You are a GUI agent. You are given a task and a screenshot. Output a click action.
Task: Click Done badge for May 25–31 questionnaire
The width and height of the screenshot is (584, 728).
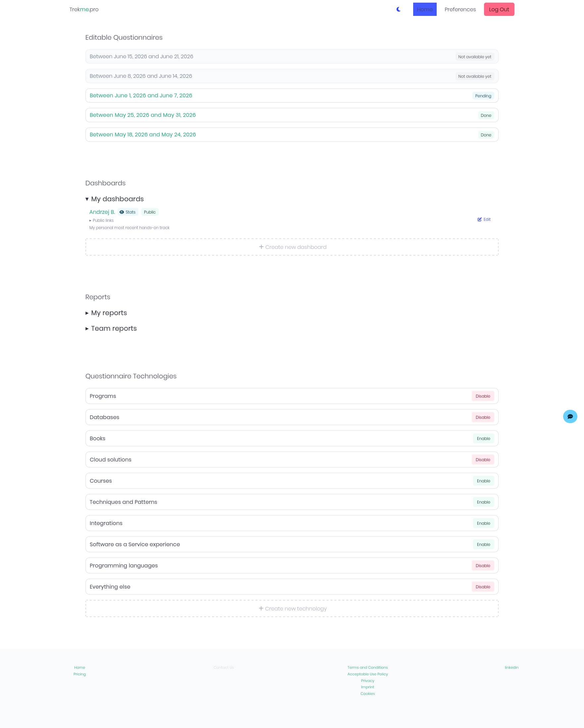click(486, 116)
